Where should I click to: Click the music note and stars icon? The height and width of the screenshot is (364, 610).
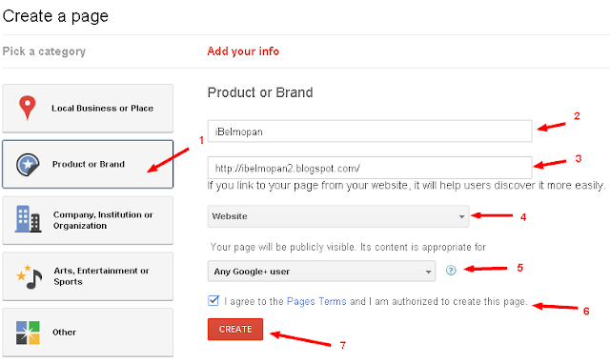coord(30,276)
